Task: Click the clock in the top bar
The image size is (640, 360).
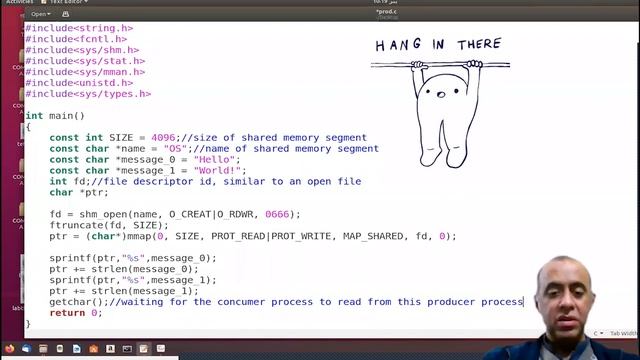Action: coord(385,2)
